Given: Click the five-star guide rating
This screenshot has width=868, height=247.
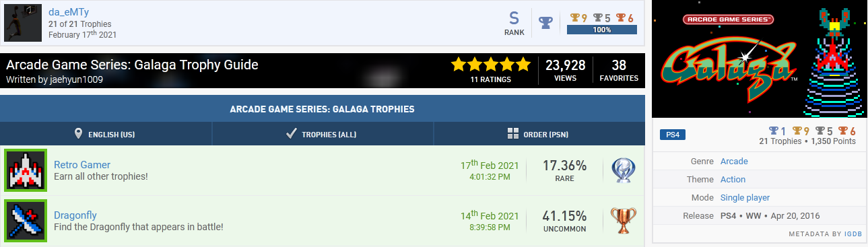Looking at the screenshot, I should (x=491, y=65).
